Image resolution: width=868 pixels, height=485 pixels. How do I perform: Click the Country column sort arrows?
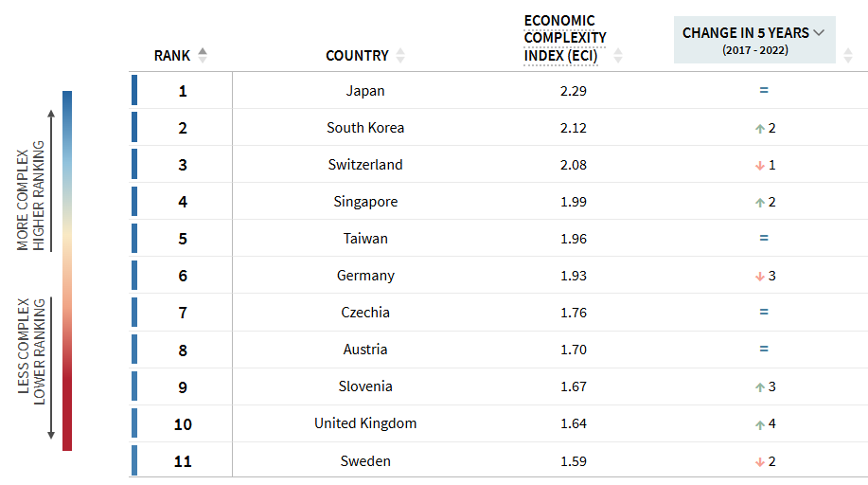pos(400,56)
